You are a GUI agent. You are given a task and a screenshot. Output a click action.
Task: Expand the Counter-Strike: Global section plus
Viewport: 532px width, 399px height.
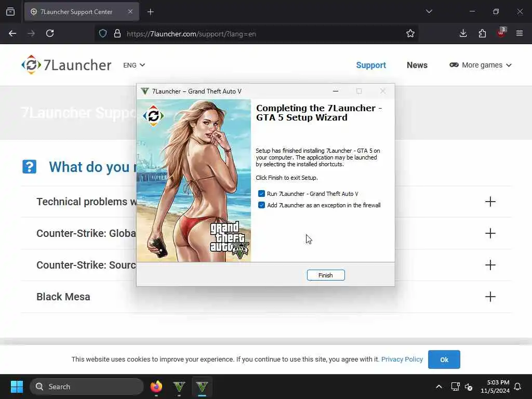(x=490, y=233)
